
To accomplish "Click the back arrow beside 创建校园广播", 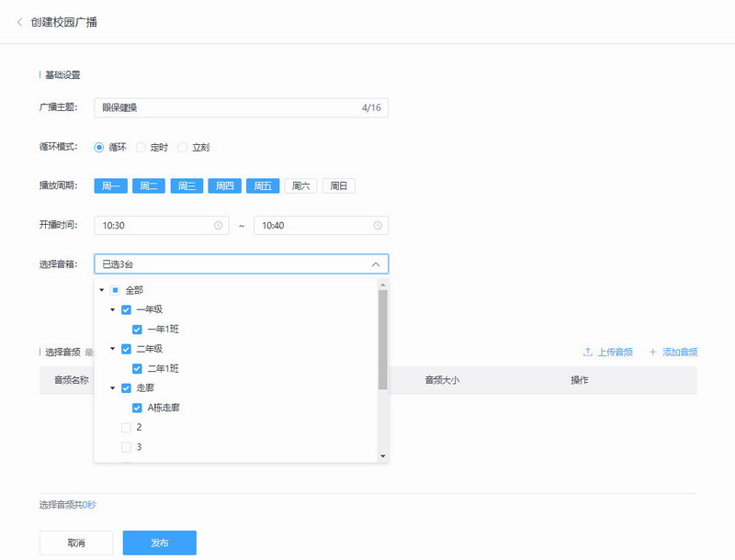I will pos(19,22).
